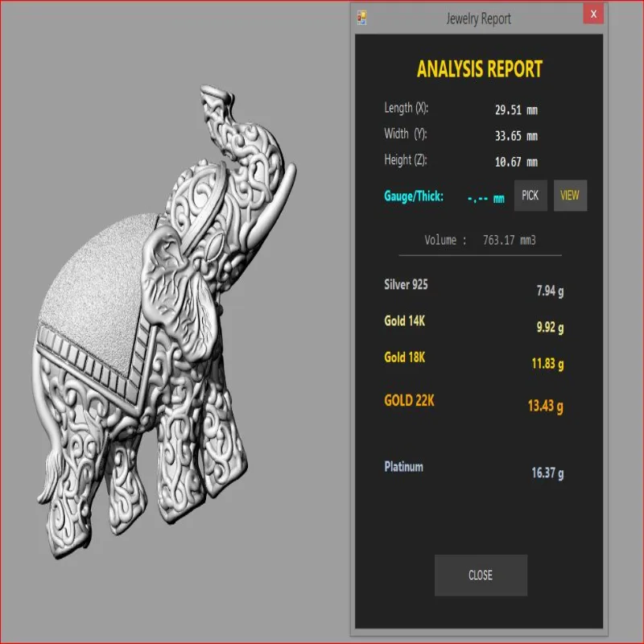Image resolution: width=644 pixels, height=644 pixels.
Task: Click the CLOSE button at bottom
Action: tap(481, 575)
